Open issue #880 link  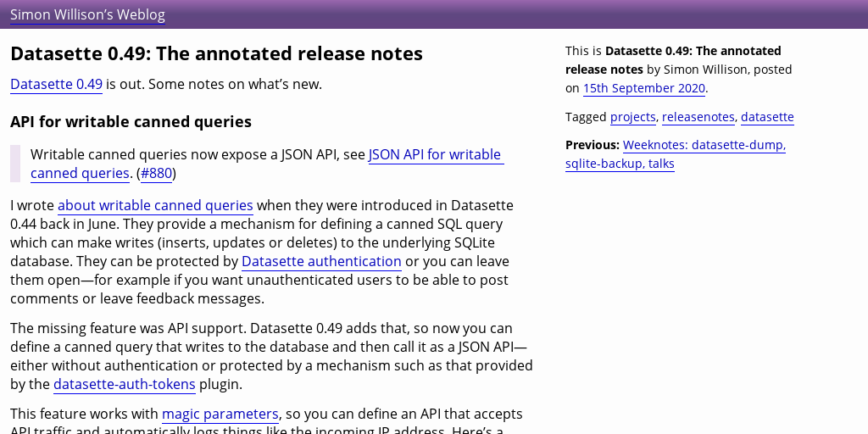(157, 173)
